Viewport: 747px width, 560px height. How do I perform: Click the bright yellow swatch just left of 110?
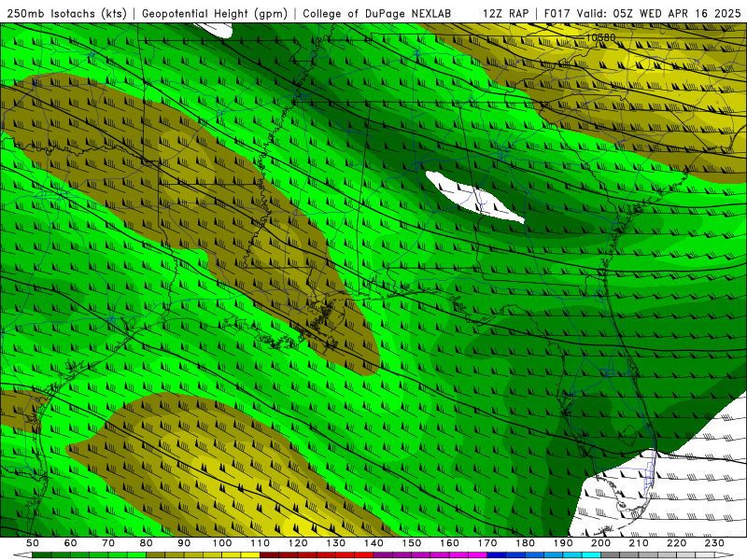[250, 555]
